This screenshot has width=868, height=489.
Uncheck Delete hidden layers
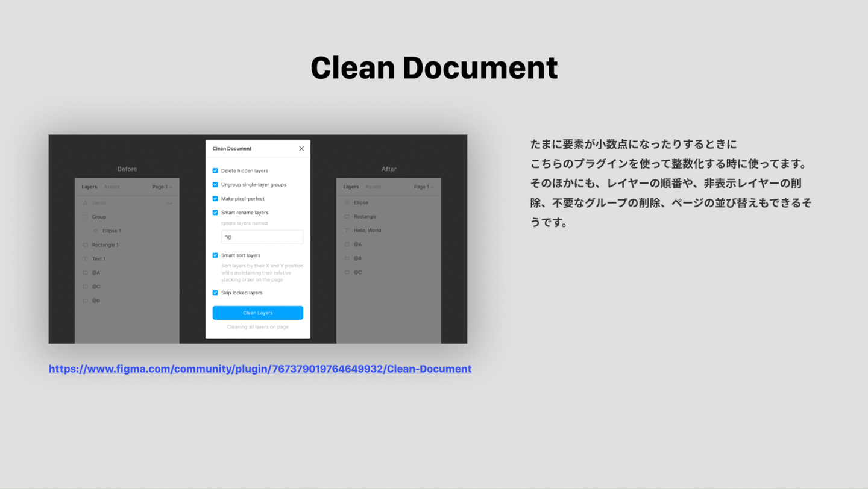215,171
